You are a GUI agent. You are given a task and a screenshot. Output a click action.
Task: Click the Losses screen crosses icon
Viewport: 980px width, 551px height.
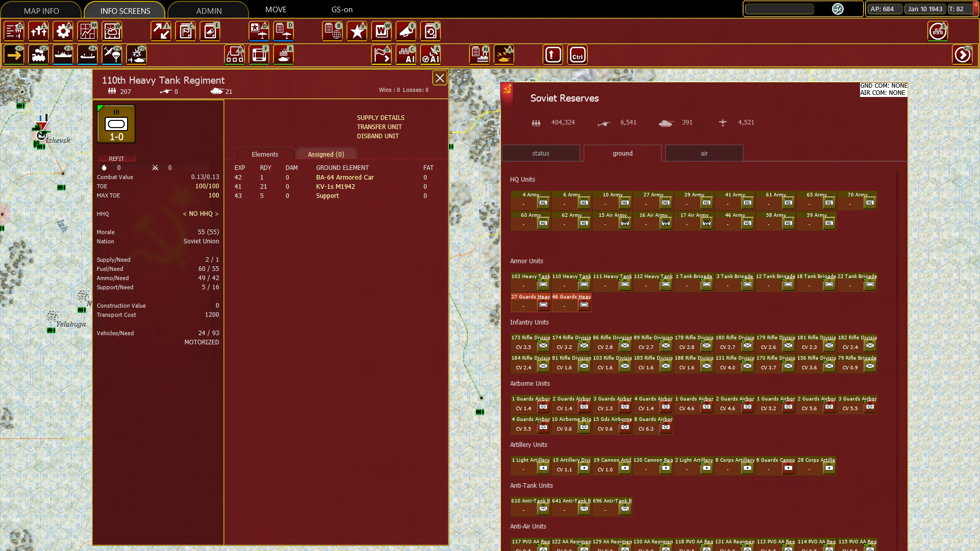[x=39, y=32]
